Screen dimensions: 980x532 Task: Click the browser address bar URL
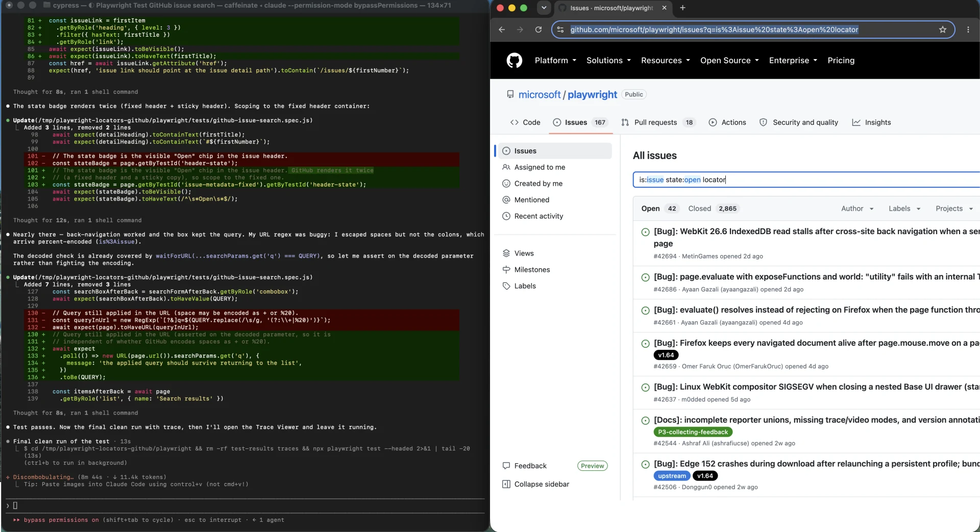click(714, 30)
